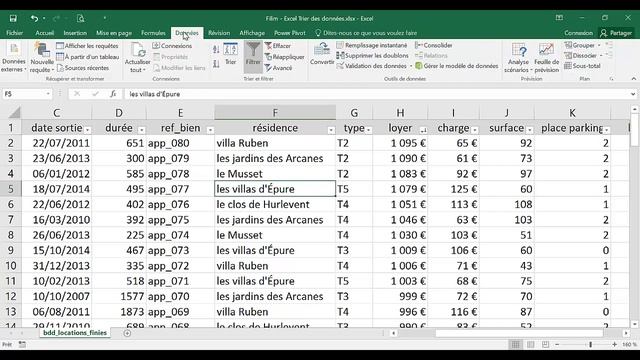Viewport: 640px width, 360px height.
Task: Open the Affichage tab
Action: (x=252, y=33)
